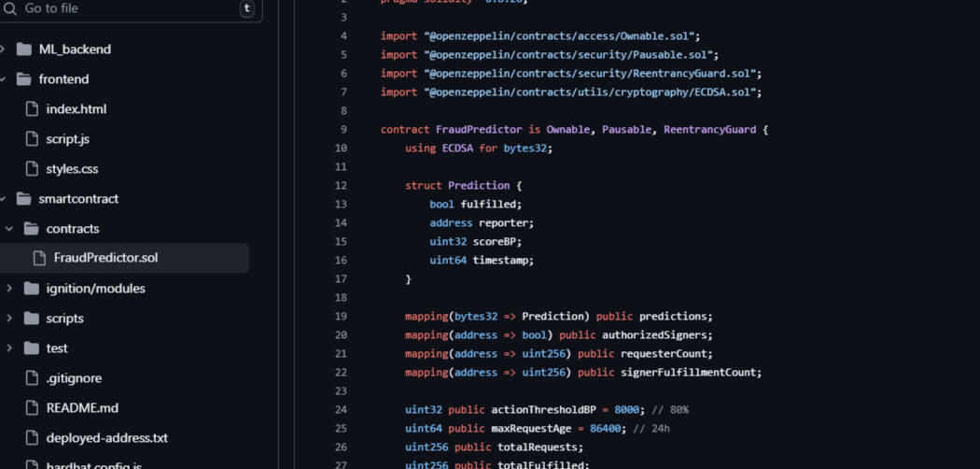Focus the Go to file search field
Image resolution: width=980 pixels, height=469 pixels.
point(126,8)
